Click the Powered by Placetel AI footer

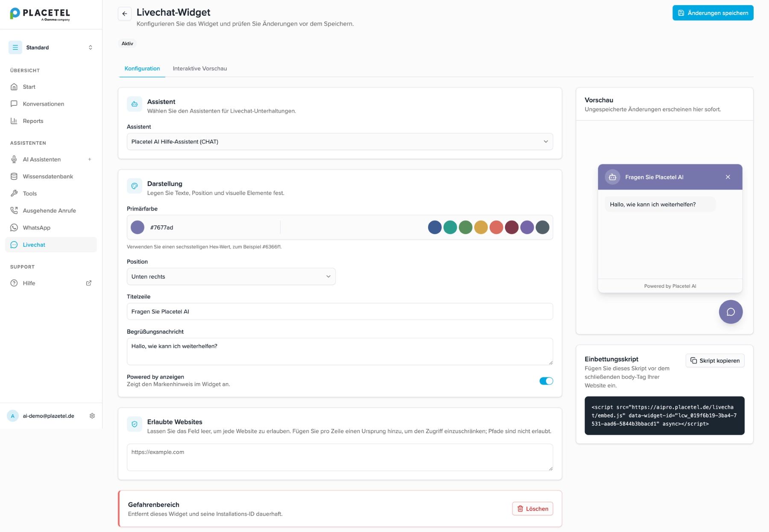670,286
